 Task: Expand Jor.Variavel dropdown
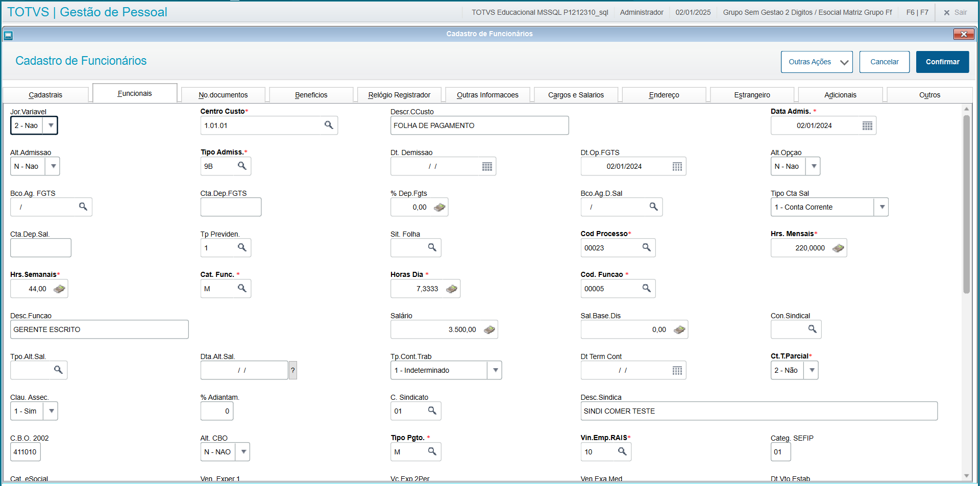pyautogui.click(x=50, y=125)
